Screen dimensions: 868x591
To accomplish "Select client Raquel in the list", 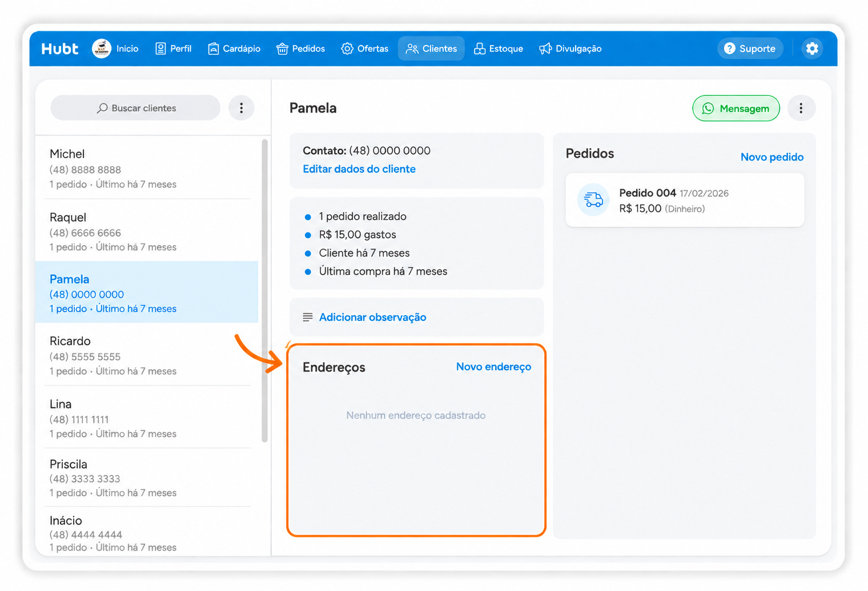I will (x=147, y=231).
